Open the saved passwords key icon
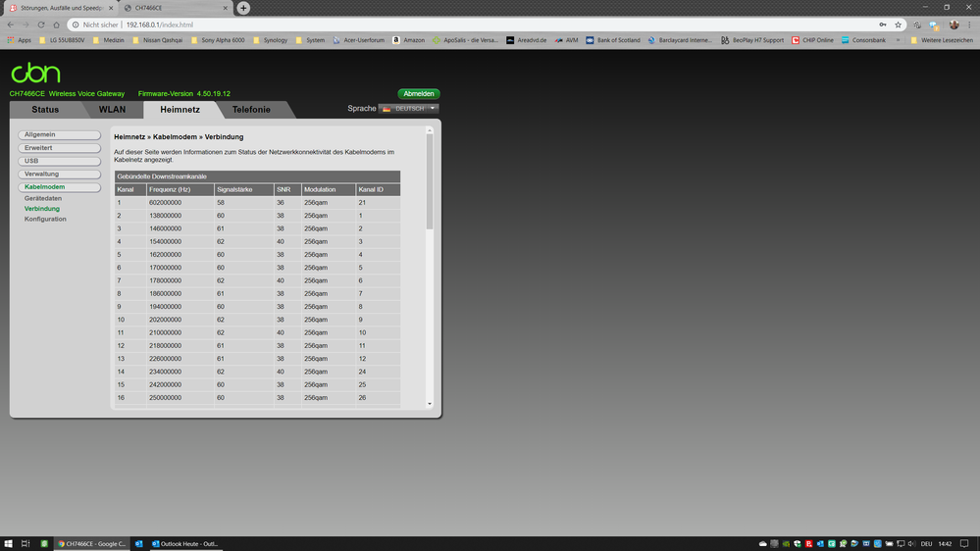 [x=883, y=25]
